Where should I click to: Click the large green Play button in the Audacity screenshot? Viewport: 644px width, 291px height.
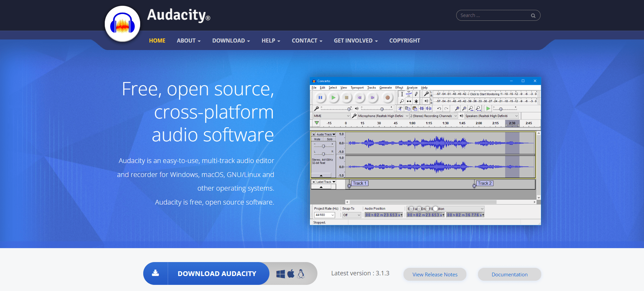[x=333, y=98]
